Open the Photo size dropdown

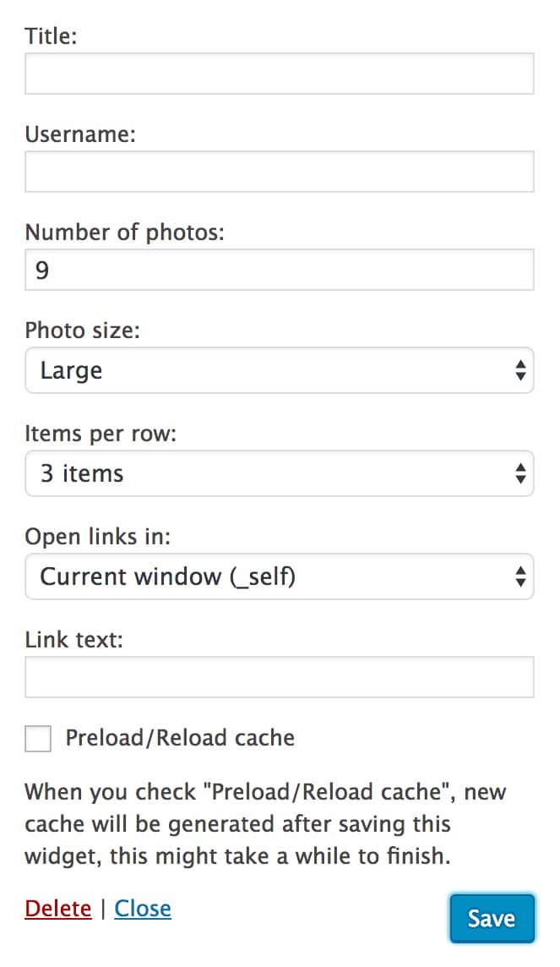point(279,370)
